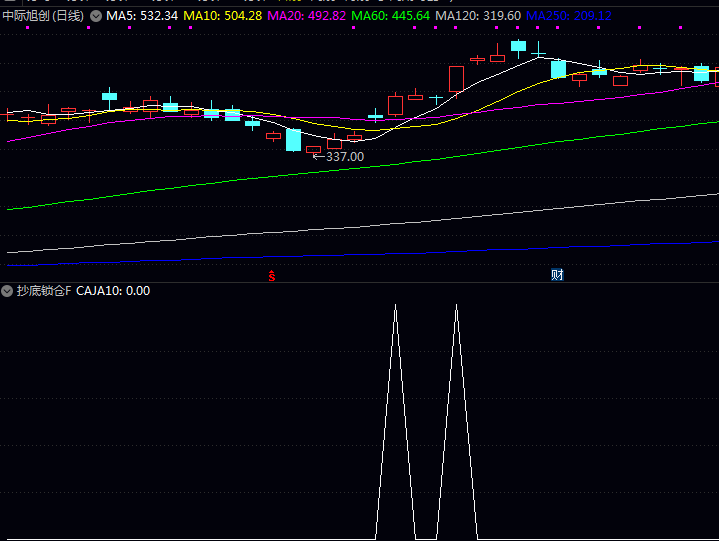Click the blue MA250 label
The image size is (719, 541).
(568, 16)
